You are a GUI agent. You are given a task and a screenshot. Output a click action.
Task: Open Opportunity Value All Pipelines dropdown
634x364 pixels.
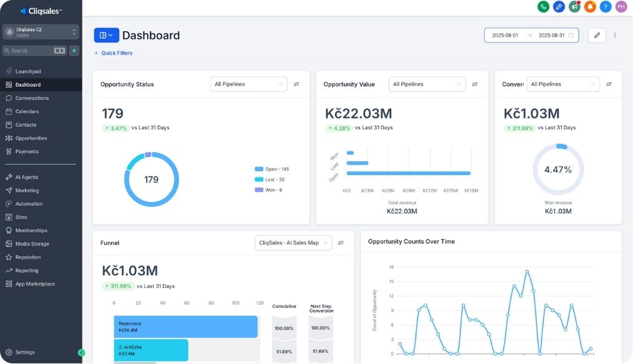[x=427, y=84]
